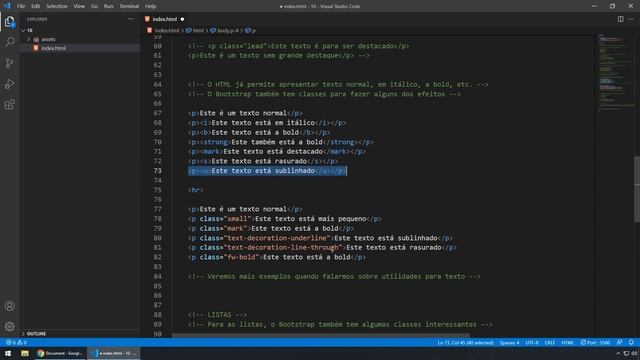Click line number 67 in gutter

(158, 113)
